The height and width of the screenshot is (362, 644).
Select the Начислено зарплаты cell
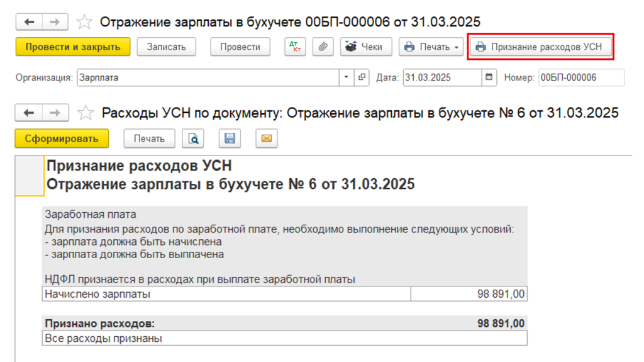click(226, 294)
